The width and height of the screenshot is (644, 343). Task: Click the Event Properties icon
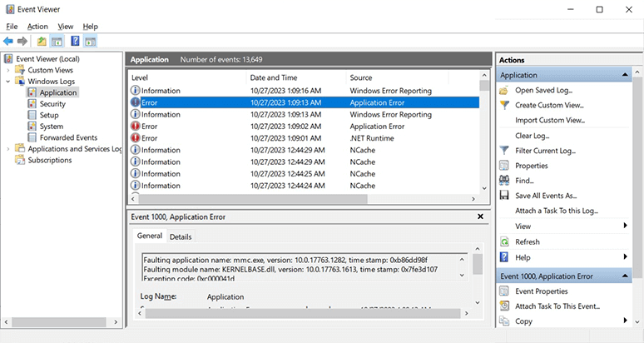(x=504, y=291)
